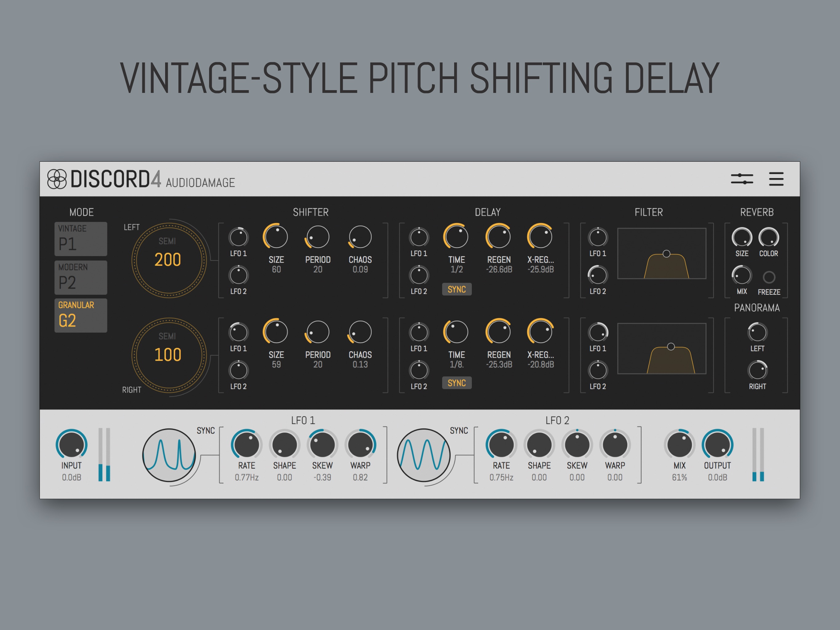Toggle the left delay SYNC button

457,289
